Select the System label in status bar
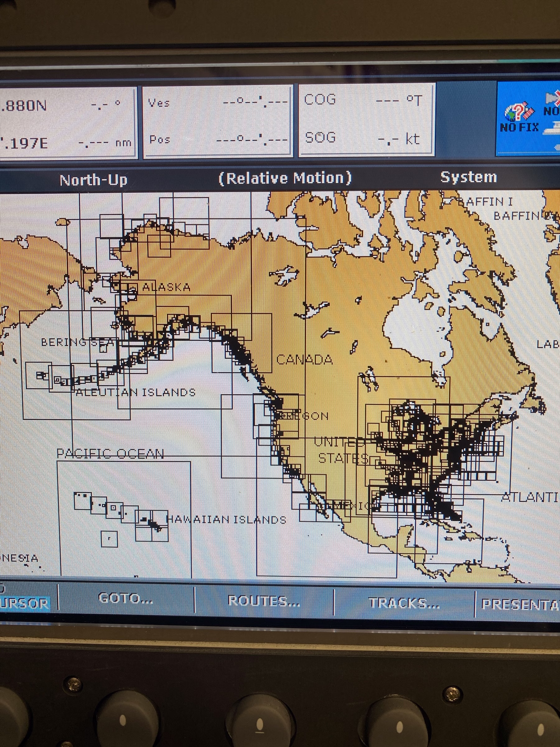This screenshot has height=747, width=560. tap(468, 177)
